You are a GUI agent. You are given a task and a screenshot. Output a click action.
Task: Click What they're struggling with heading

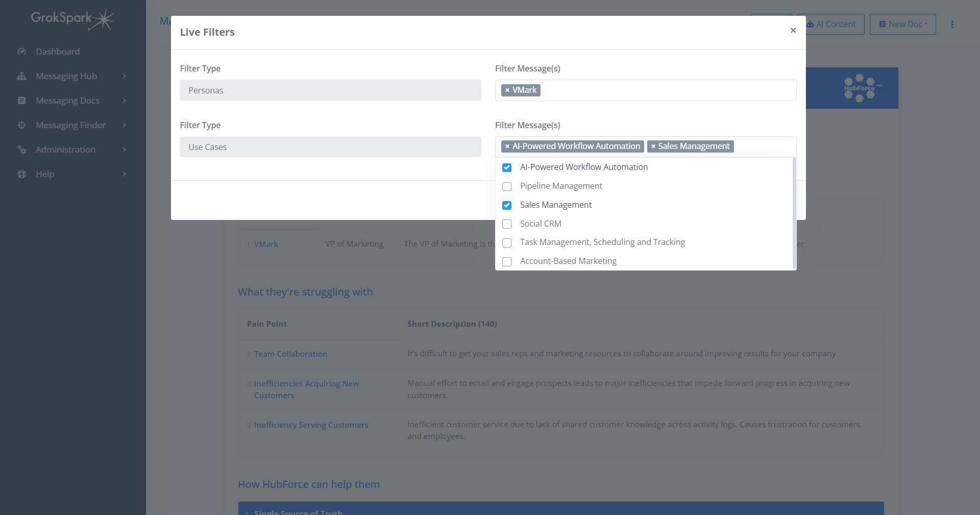coord(305,292)
